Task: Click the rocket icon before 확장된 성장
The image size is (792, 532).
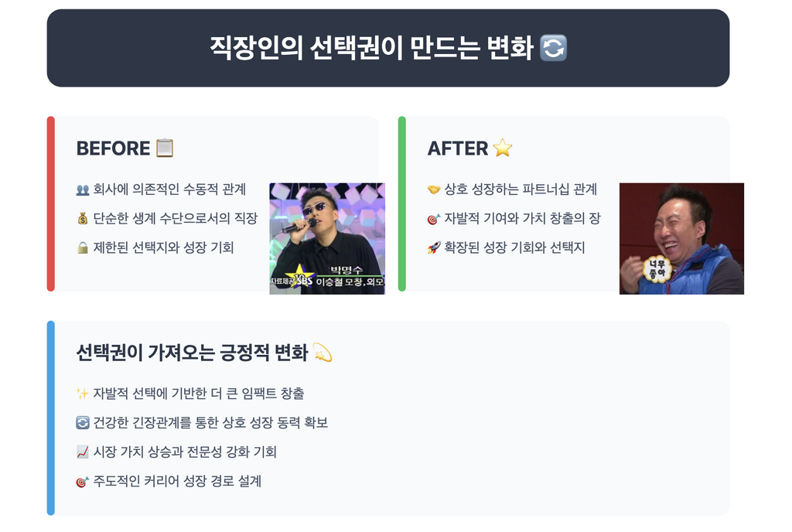Action: tap(434, 248)
